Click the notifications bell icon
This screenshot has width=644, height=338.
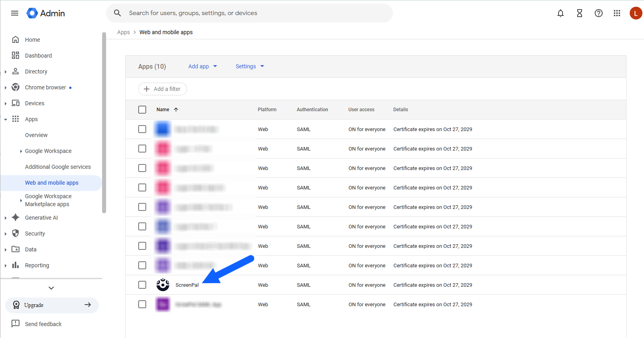click(560, 13)
